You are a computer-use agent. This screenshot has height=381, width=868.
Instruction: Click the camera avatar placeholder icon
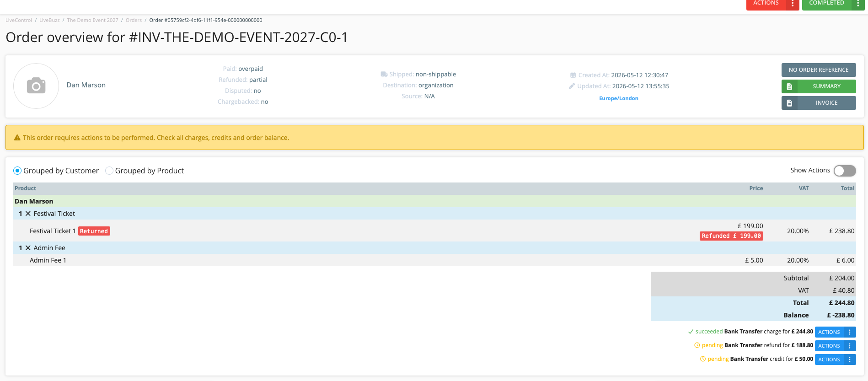tap(36, 86)
